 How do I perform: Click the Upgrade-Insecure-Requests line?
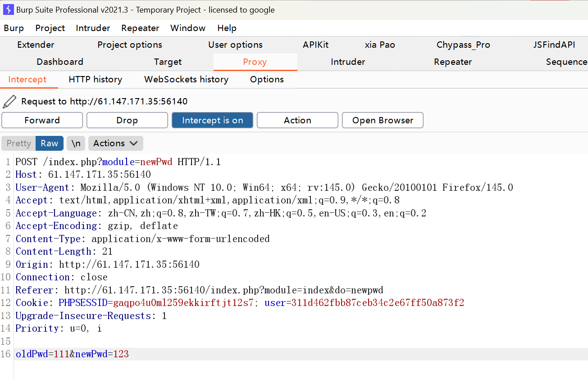click(x=91, y=315)
